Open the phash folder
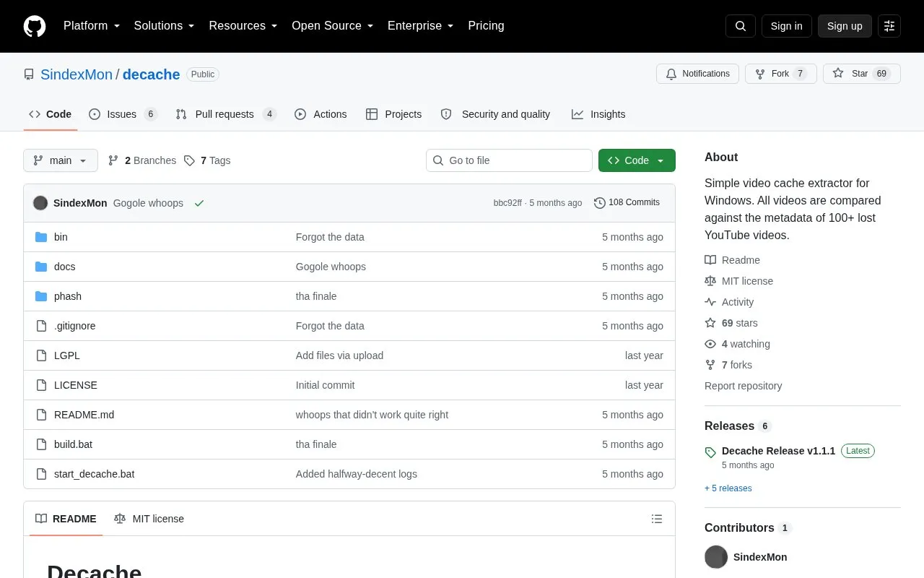Screen dimensions: 924x578 [68, 296]
